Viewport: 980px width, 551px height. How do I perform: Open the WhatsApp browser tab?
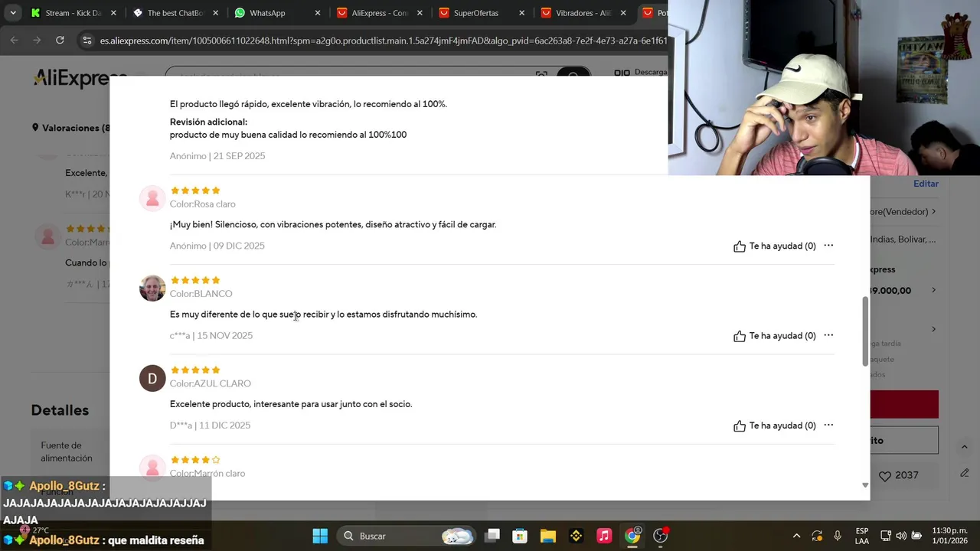pos(267,13)
